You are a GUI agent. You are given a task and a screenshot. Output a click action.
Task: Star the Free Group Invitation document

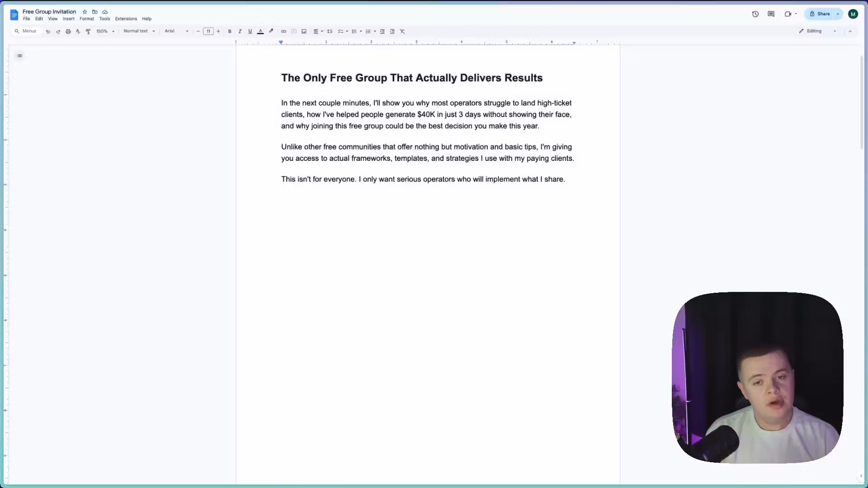coord(85,12)
